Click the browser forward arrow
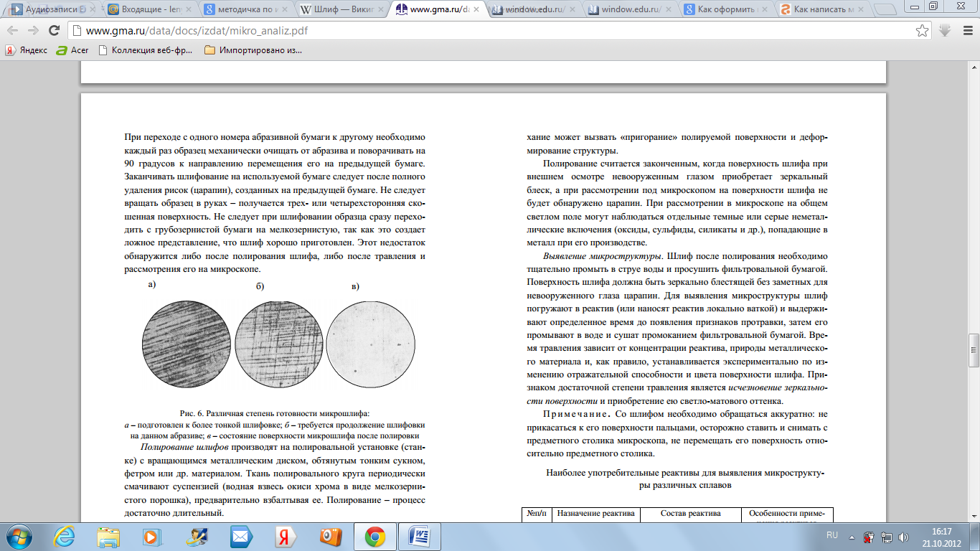The width and height of the screenshot is (980, 551). (x=34, y=31)
